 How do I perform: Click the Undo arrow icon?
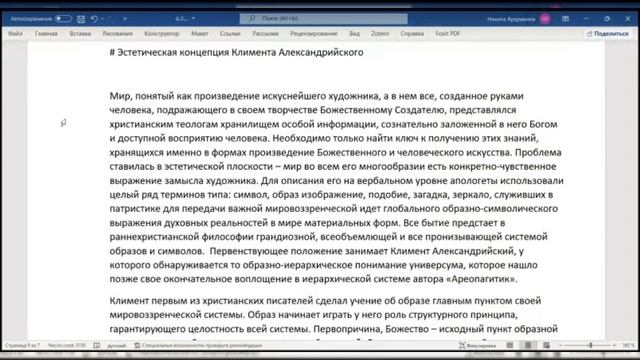[x=94, y=19]
